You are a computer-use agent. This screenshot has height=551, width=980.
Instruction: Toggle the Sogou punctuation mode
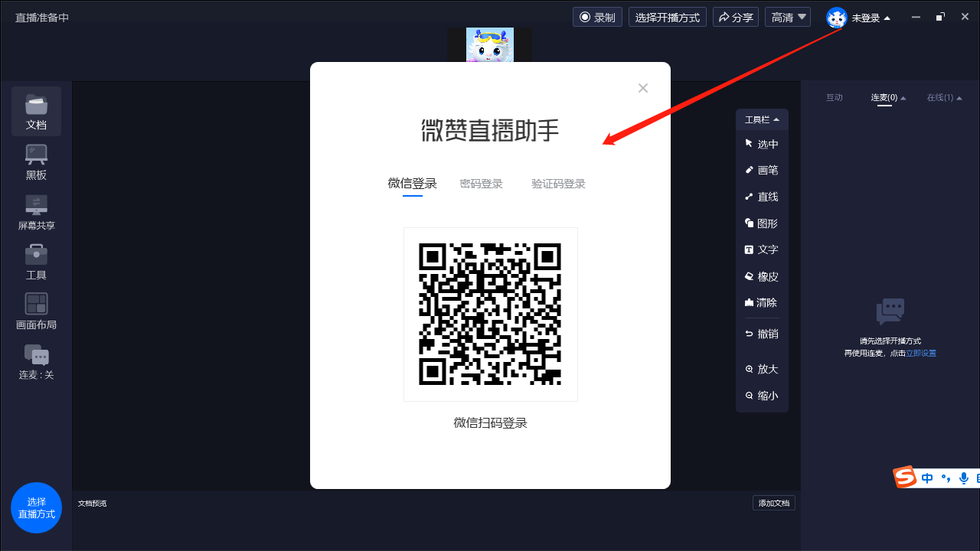(x=946, y=478)
